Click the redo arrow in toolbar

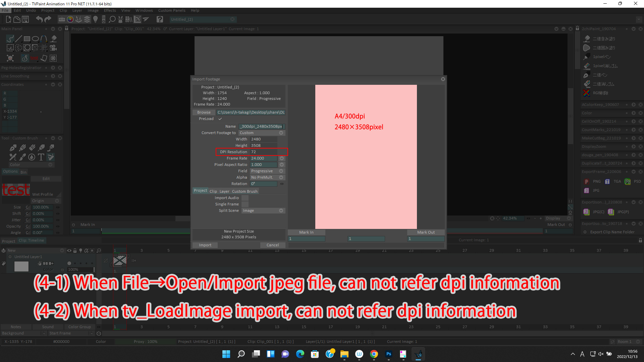pos(48,19)
